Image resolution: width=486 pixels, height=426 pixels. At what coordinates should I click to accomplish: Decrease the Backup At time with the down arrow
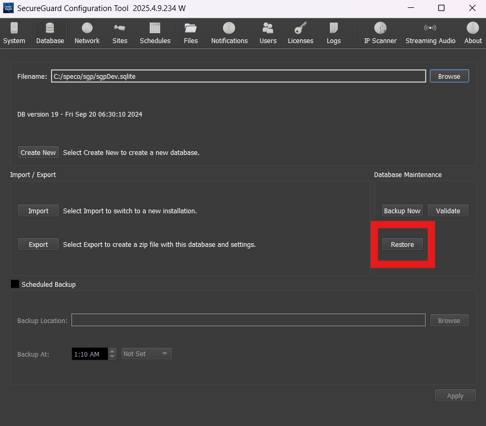(112, 357)
